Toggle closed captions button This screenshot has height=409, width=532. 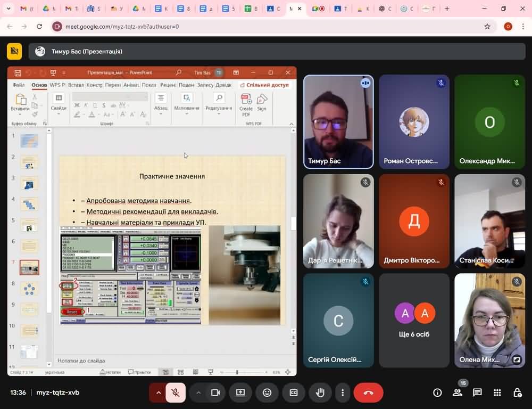click(x=294, y=392)
